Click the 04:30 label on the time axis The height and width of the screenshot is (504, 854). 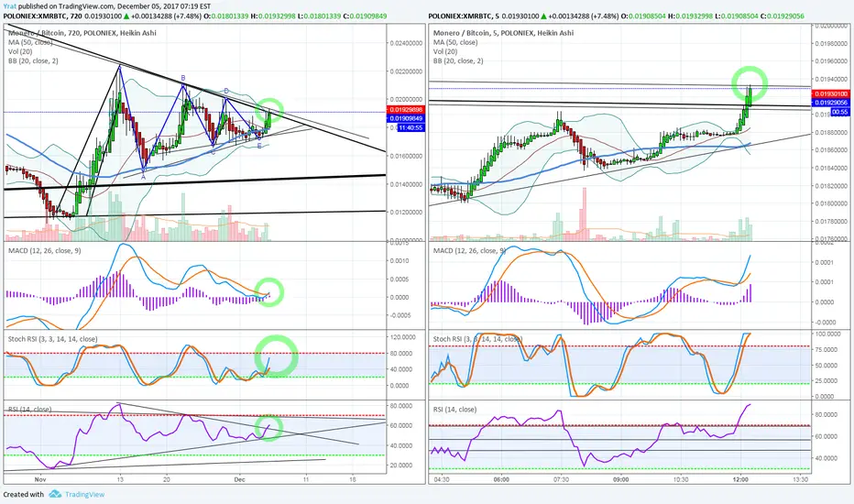[441, 479]
